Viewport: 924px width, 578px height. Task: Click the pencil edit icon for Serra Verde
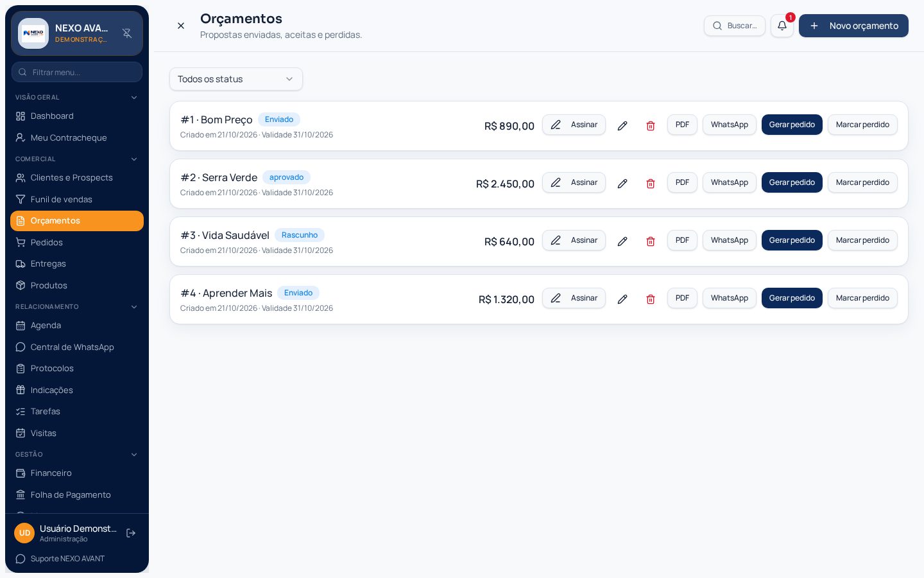[x=622, y=184]
